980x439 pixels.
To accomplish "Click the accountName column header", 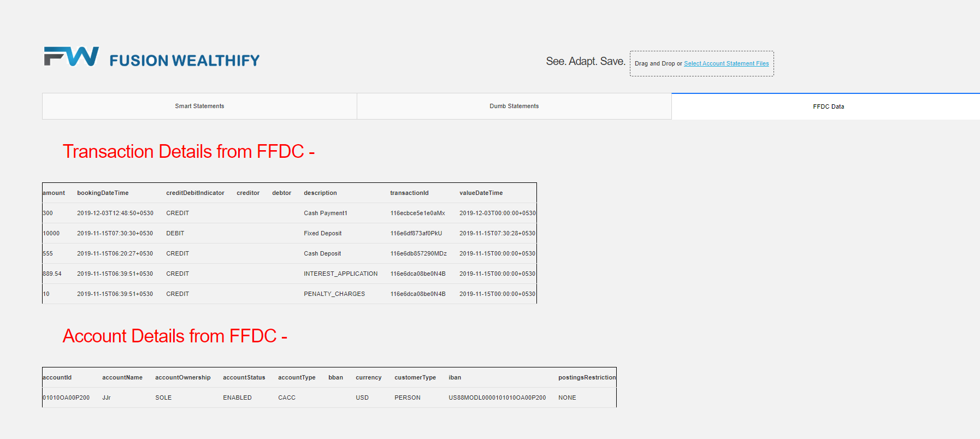I will click(x=122, y=377).
